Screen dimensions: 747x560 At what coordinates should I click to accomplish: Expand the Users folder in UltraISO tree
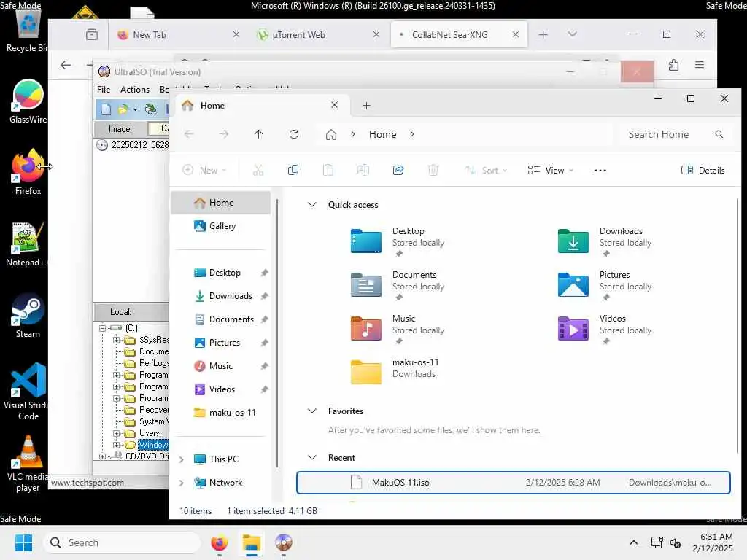click(x=116, y=433)
